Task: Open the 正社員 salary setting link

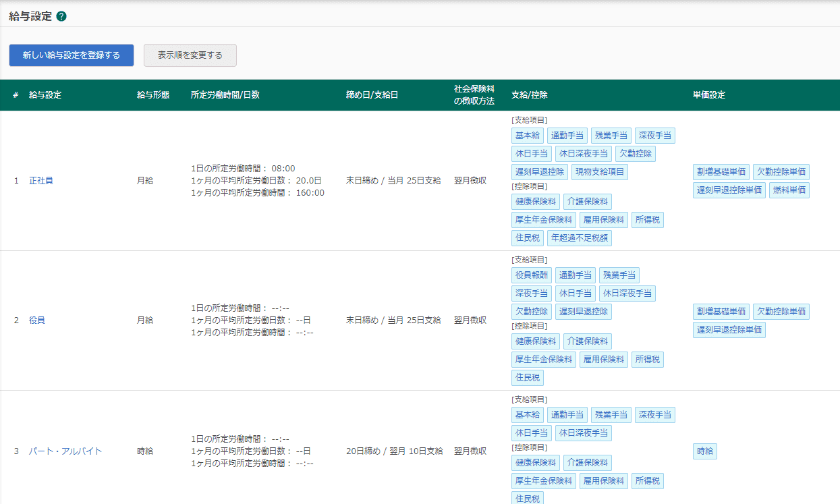Action: [40, 181]
